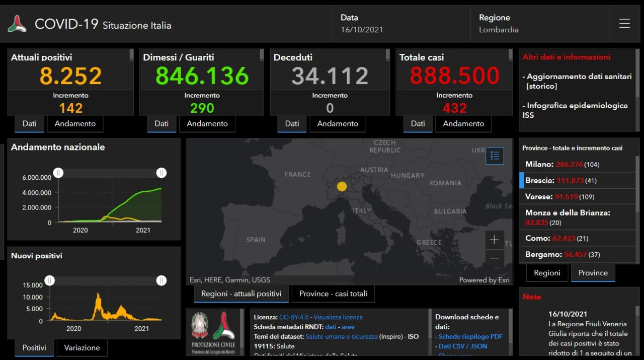Open the map legend list icon

[494, 156]
